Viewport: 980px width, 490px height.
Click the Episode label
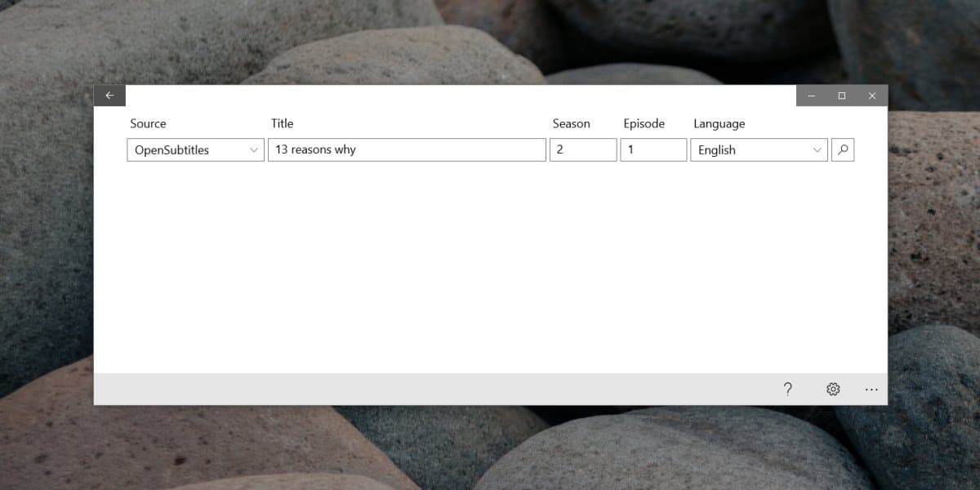644,123
